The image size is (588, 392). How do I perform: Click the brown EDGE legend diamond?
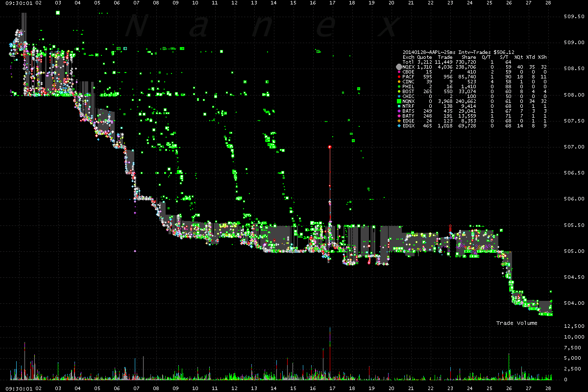tap(399, 121)
